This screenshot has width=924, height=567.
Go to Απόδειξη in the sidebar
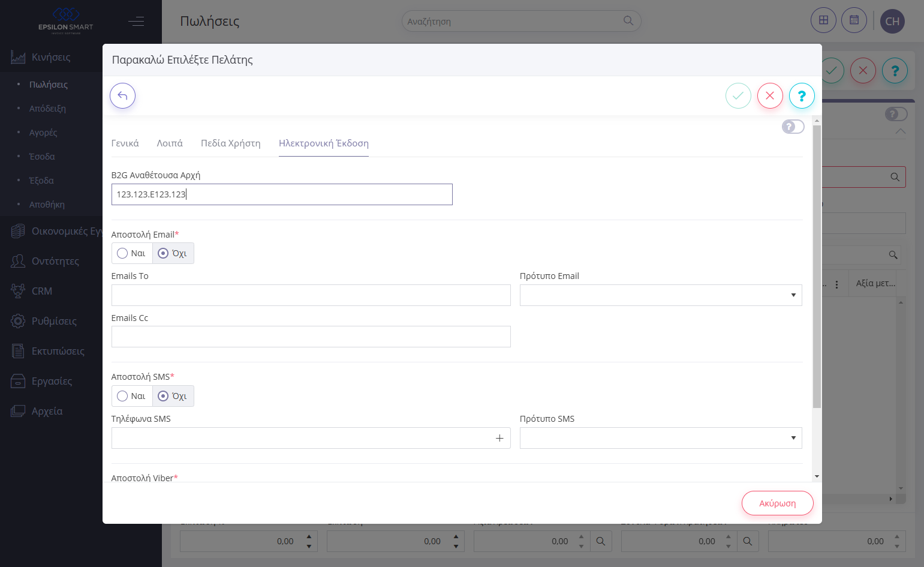tap(47, 109)
